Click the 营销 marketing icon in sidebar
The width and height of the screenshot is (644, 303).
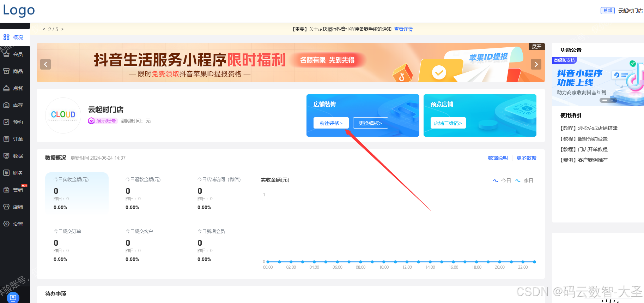click(x=6, y=190)
